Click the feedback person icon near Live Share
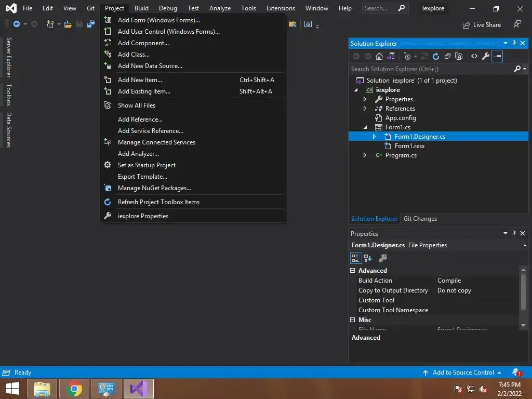Image resolution: width=532 pixels, height=399 pixels. pos(517,24)
